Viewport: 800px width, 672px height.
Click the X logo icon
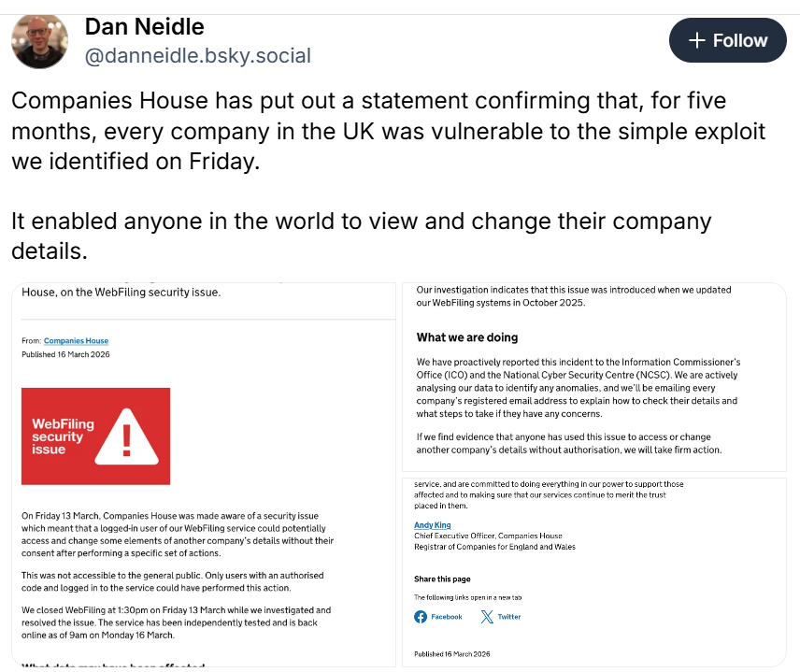tap(487, 617)
